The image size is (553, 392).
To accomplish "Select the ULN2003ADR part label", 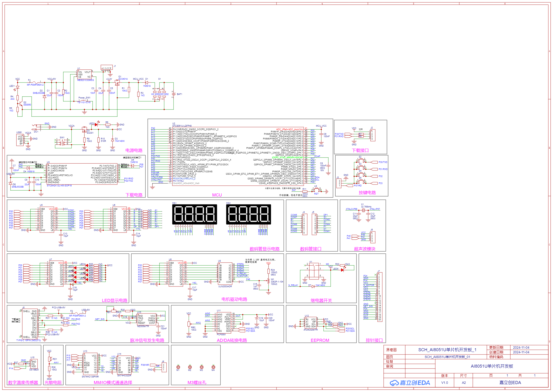I will pyautogui.click(x=225, y=286).
